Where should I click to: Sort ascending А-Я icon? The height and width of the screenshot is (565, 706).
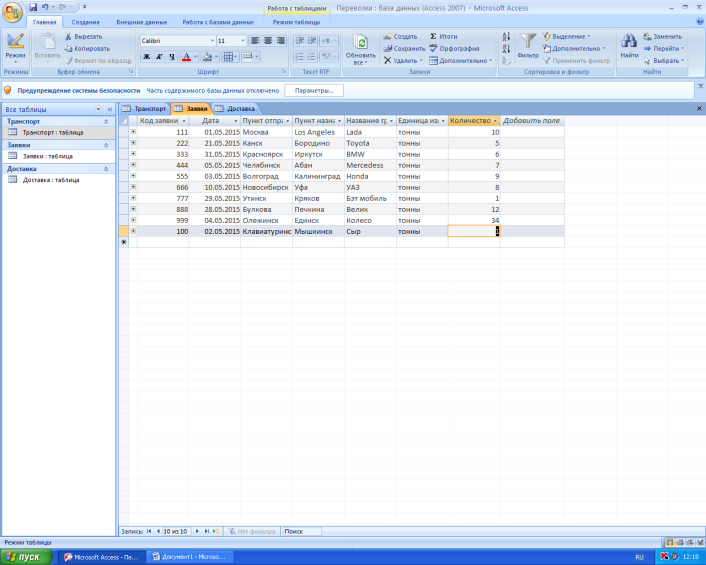tap(506, 37)
